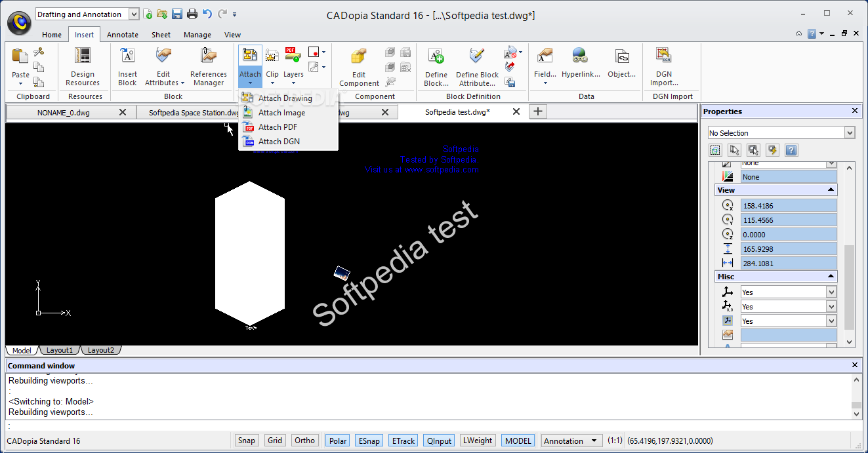Toggle Polar tracking
This screenshot has width=868, height=453.
338,441
